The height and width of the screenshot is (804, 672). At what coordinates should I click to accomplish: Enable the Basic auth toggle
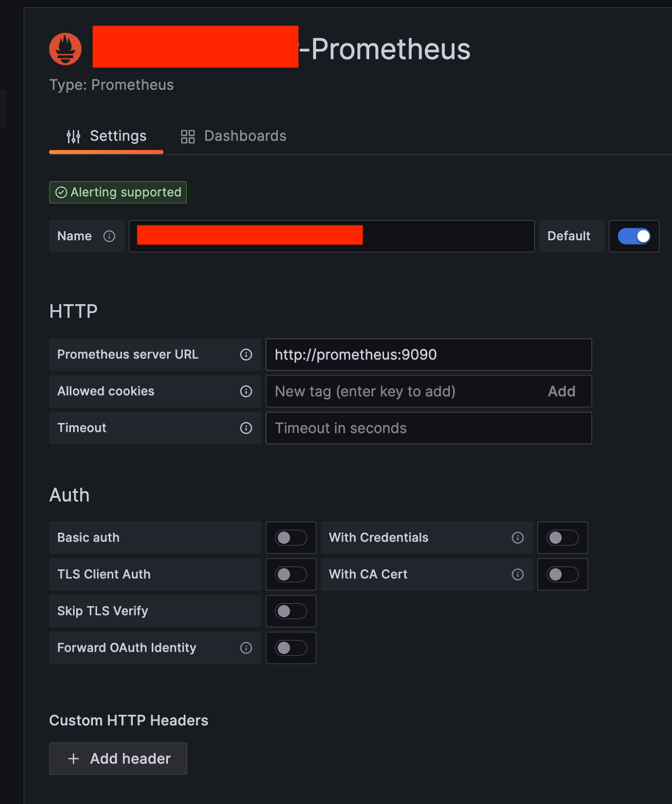point(291,538)
